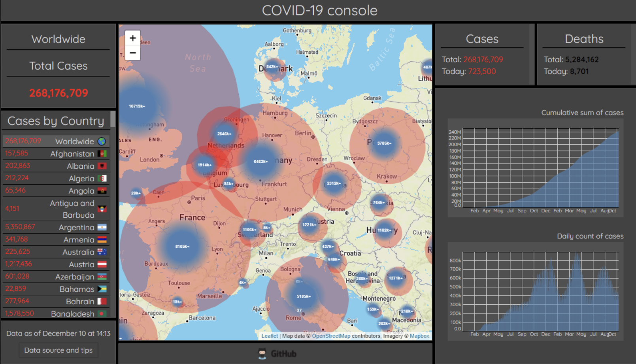Click the Armenia flag icon
Viewport: 636px width, 364px height.
tap(102, 240)
